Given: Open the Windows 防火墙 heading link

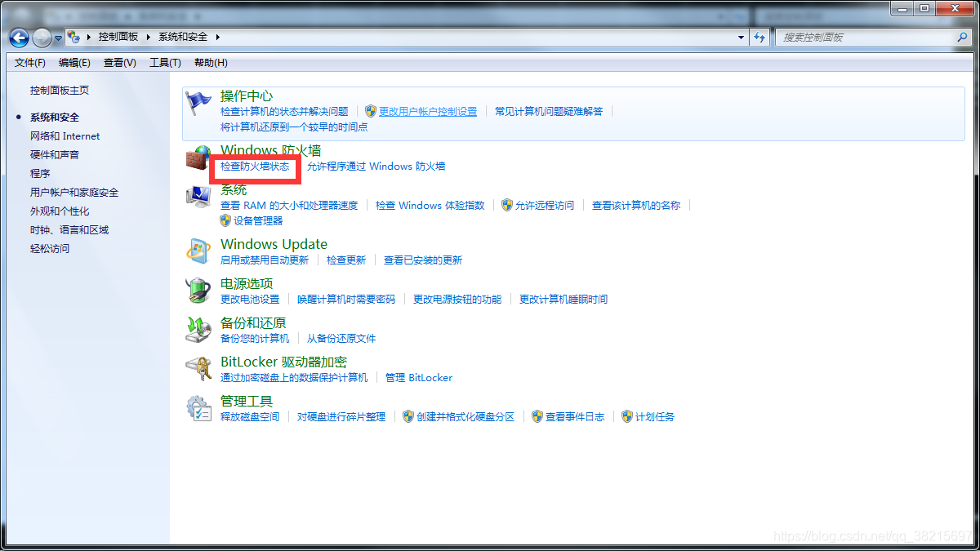Looking at the screenshot, I should [271, 151].
